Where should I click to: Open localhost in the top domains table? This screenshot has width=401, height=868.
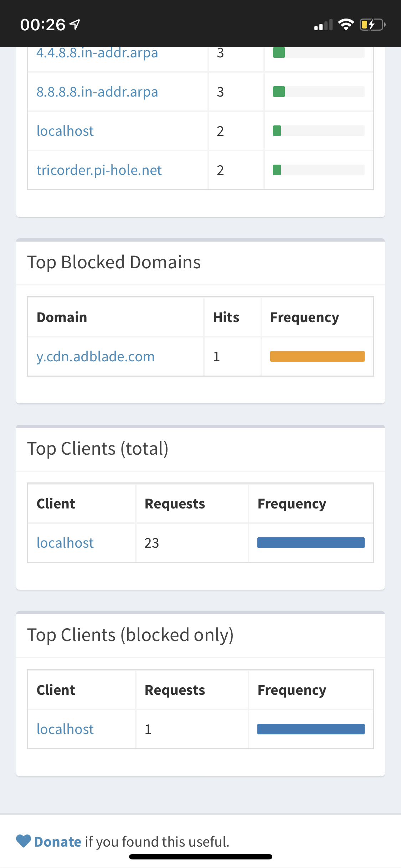tap(65, 131)
